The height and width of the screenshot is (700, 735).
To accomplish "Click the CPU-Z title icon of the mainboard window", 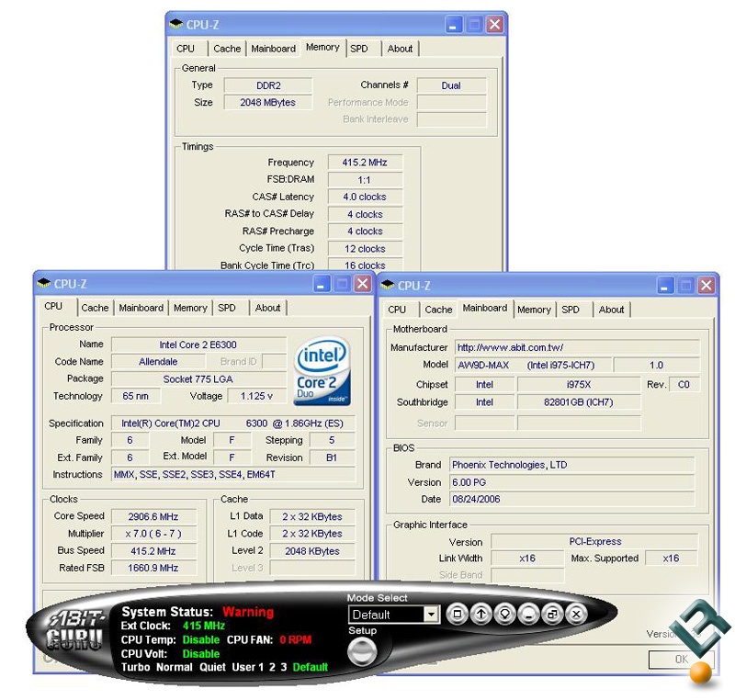I will (388, 285).
